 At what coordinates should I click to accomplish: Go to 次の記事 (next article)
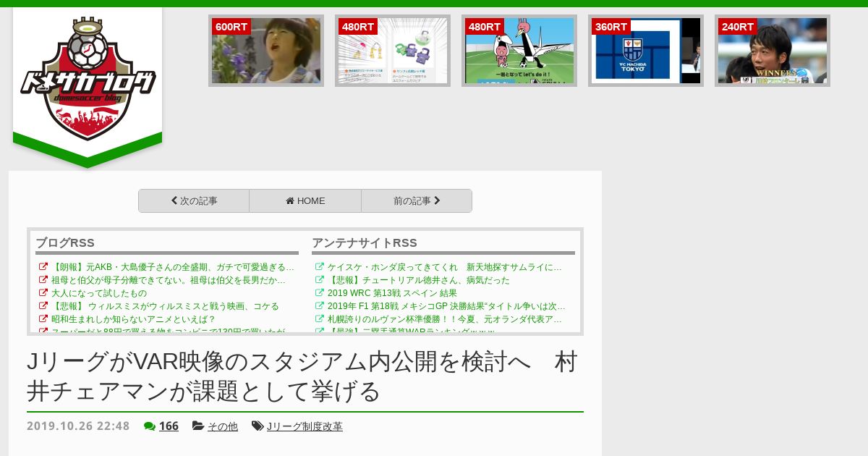pyautogui.click(x=194, y=201)
